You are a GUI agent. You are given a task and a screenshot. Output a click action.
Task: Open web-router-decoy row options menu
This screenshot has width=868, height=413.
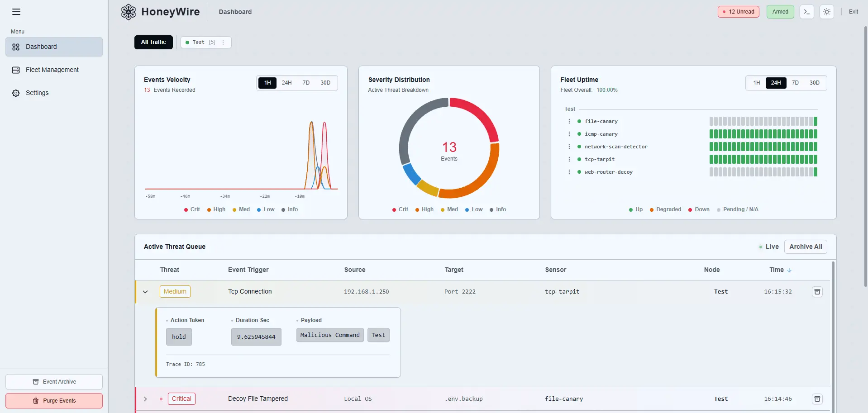(569, 172)
